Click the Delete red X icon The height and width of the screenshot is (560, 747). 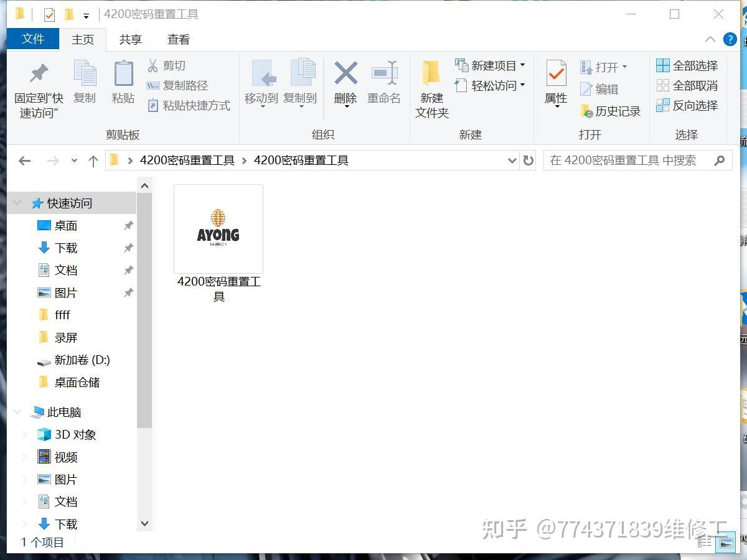point(345,75)
